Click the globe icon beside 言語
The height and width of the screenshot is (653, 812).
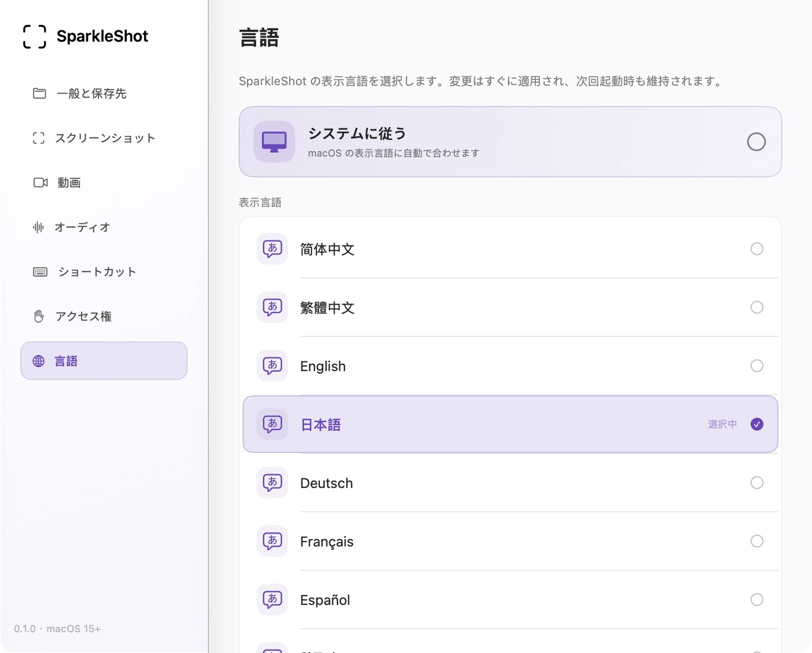pos(39,361)
